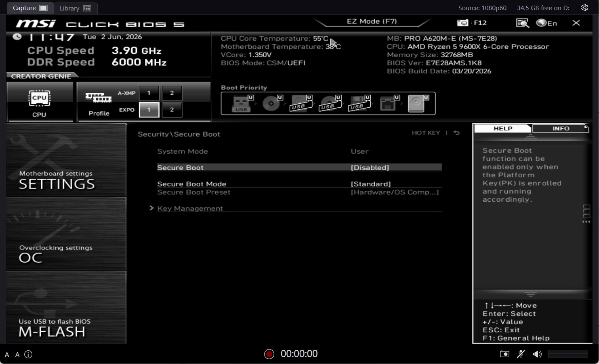Close the BIOS with the X icon
This screenshot has width=599, height=364.
pos(576,23)
